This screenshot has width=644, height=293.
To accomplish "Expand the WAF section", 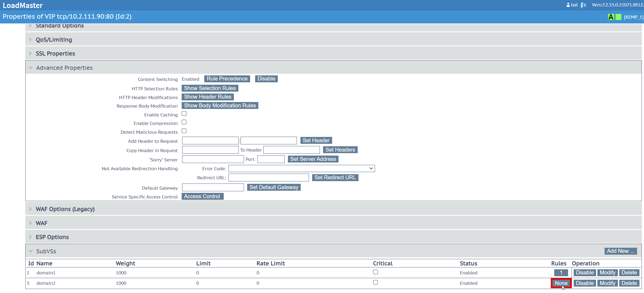I will point(333,223).
